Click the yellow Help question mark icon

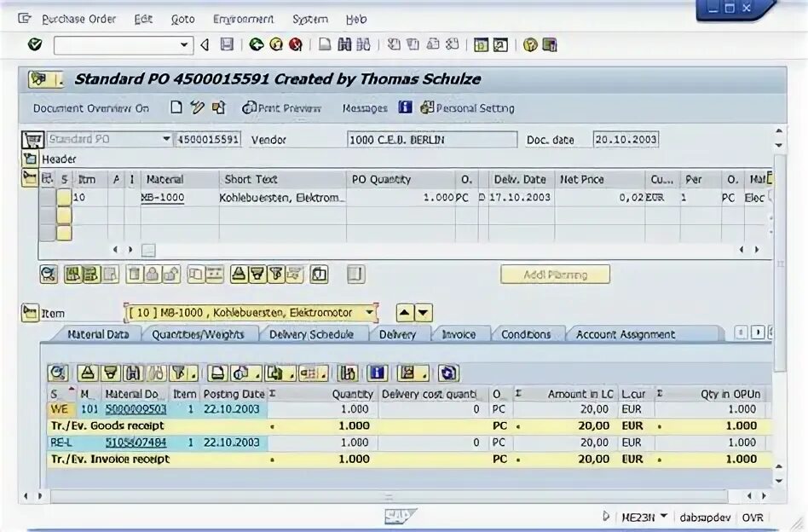pyautogui.click(x=530, y=45)
